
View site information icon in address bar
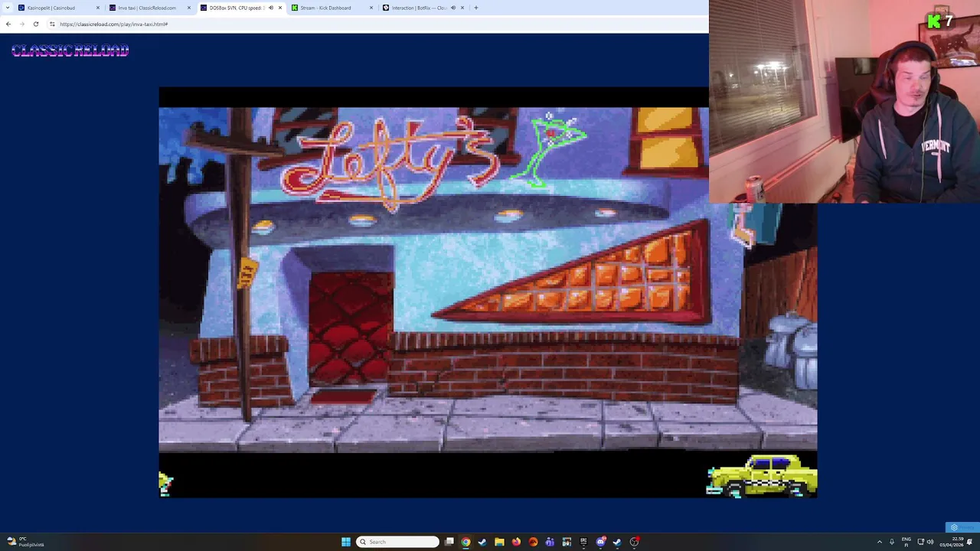[x=52, y=24]
